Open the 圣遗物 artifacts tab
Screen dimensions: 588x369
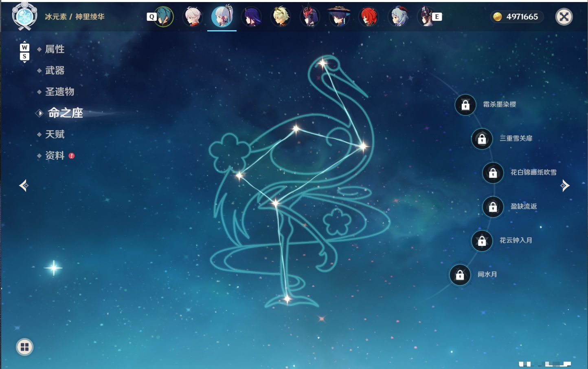coord(59,92)
